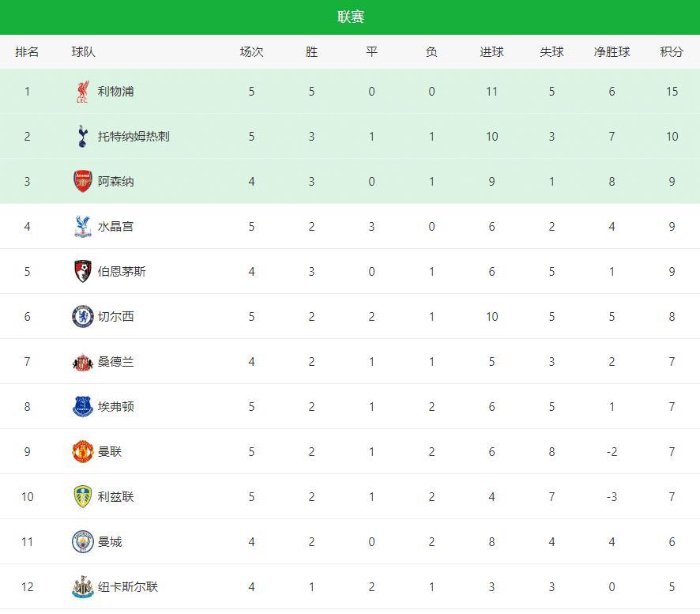The height and width of the screenshot is (614, 700).
Task: Open the 曼城 team name link
Action: pos(110,542)
